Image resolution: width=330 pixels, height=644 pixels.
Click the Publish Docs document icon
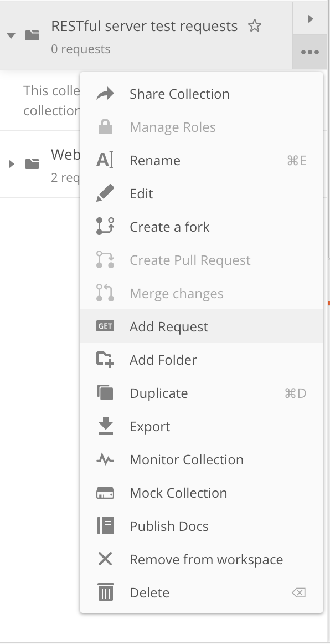click(106, 526)
